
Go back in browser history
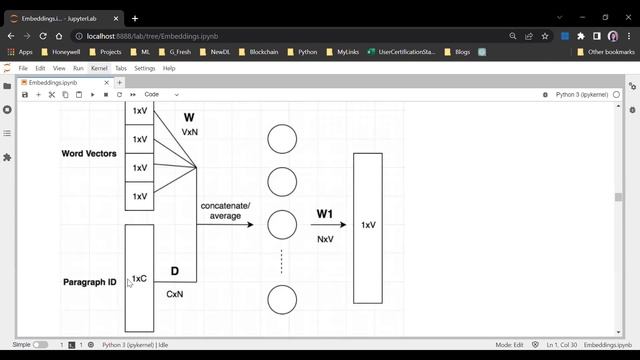click(11, 36)
